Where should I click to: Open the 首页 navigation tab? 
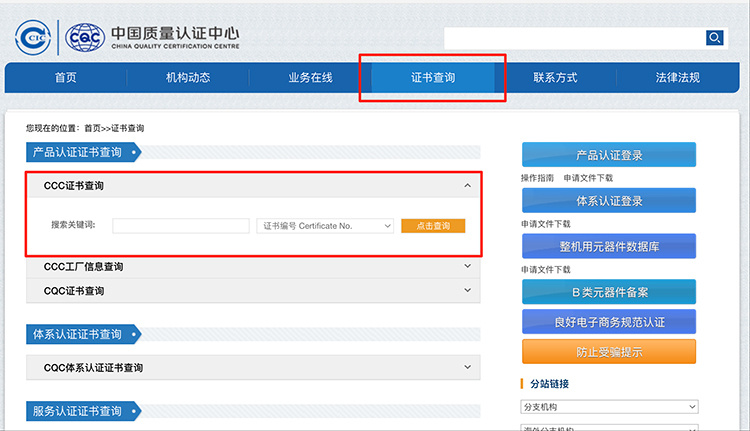coord(65,78)
